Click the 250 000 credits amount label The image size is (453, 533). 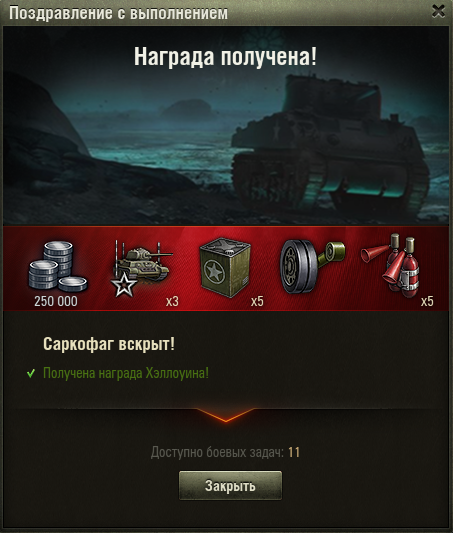pyautogui.click(x=56, y=302)
